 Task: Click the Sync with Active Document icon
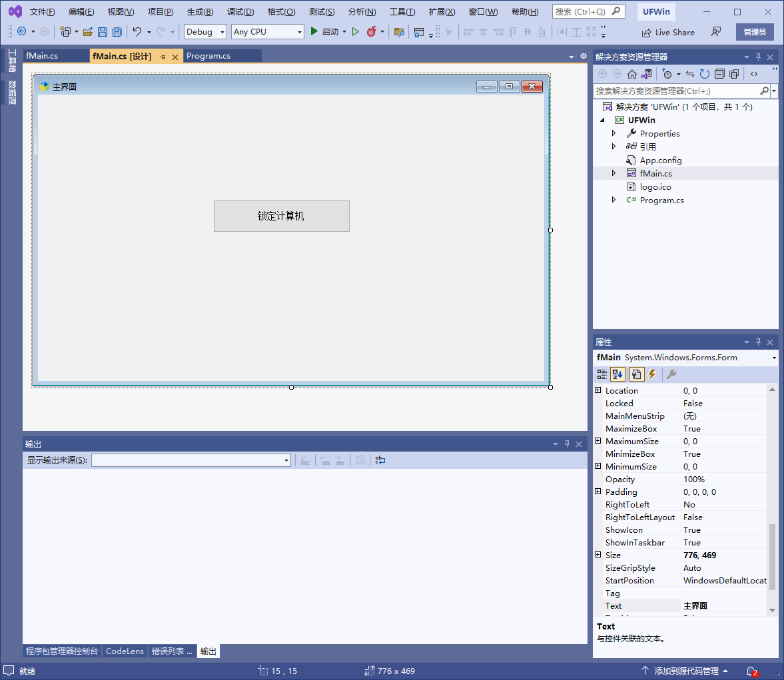coord(690,74)
